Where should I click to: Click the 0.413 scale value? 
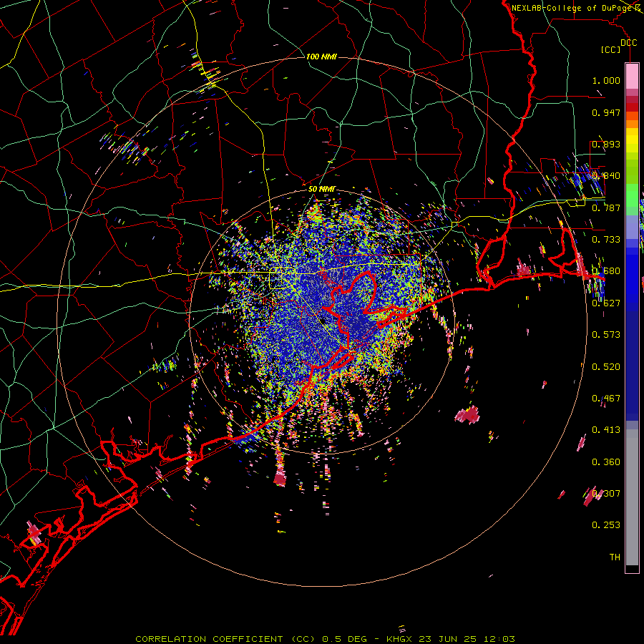tap(606, 430)
